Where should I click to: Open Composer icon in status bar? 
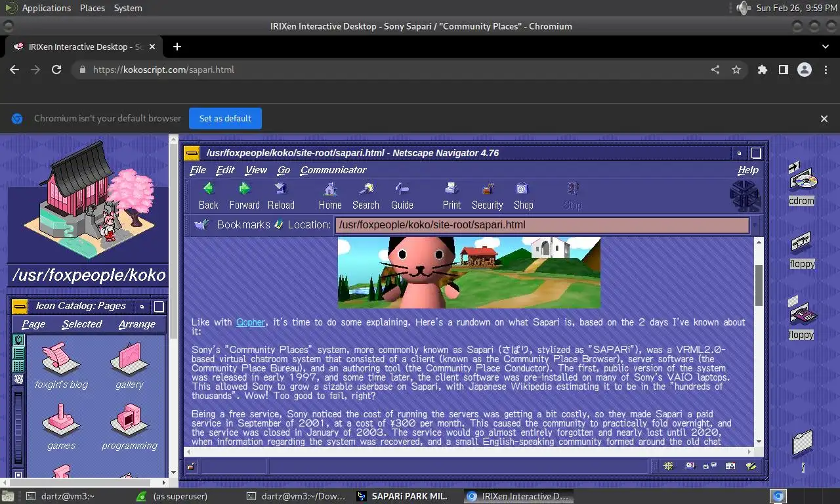(751, 467)
